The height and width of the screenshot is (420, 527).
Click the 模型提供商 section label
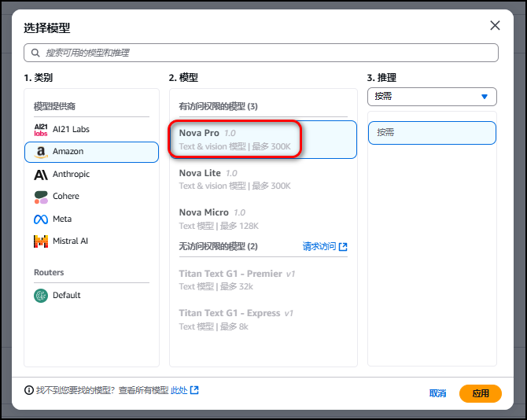(x=54, y=107)
